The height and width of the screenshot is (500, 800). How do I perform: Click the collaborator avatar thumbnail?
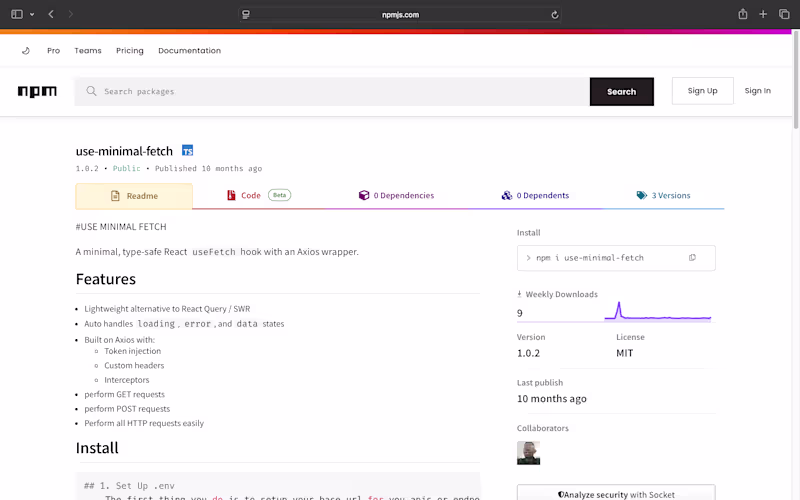point(528,453)
